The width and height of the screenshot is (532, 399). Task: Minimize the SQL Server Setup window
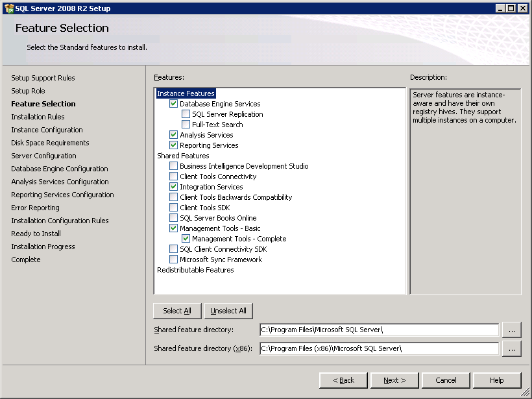(500, 8)
